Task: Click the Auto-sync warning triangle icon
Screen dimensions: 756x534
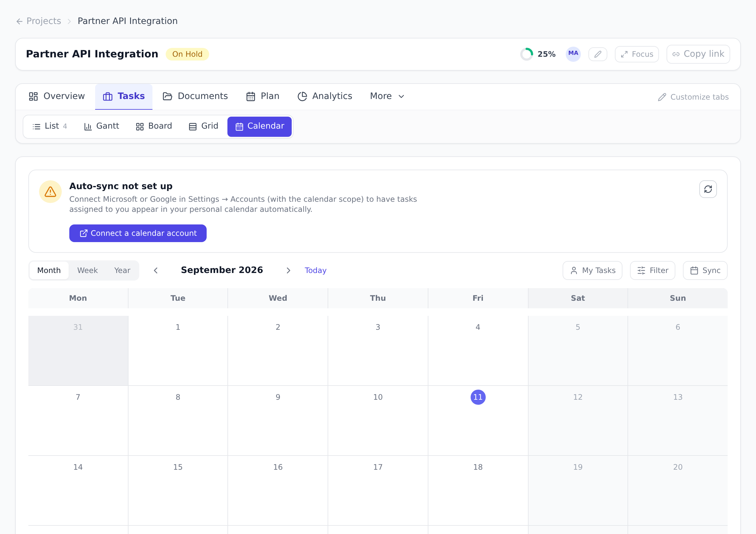Action: [x=50, y=191]
